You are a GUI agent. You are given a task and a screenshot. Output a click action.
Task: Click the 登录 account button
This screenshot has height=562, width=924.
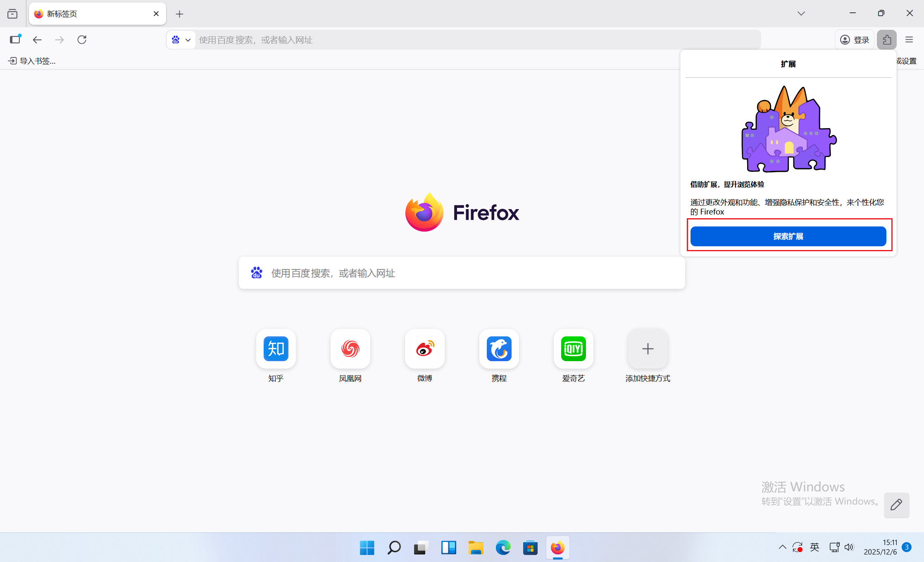coord(855,40)
